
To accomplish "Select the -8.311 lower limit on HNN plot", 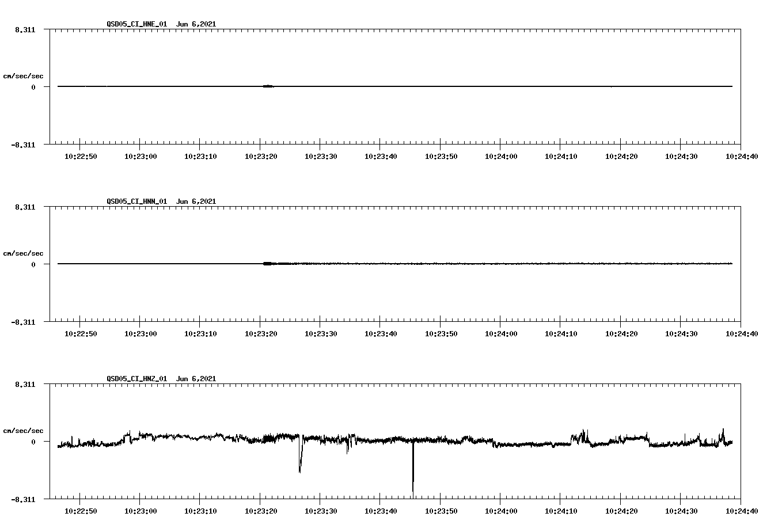I will tap(23, 322).
